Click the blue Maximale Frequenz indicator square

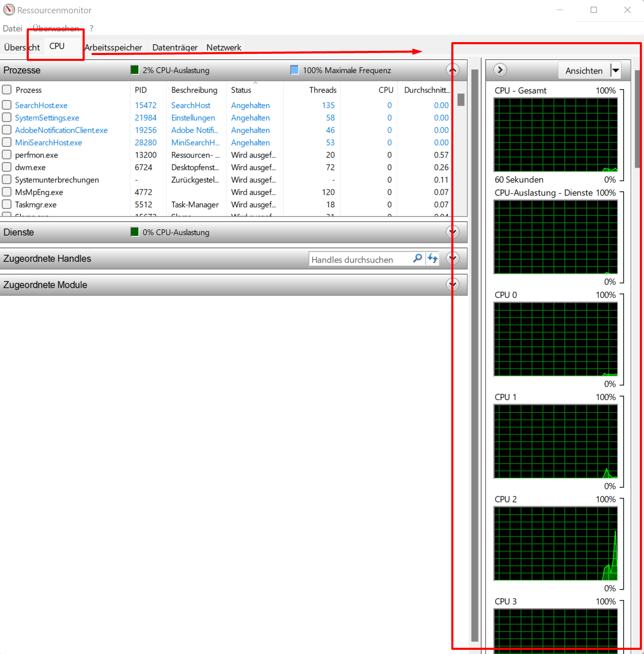(294, 70)
